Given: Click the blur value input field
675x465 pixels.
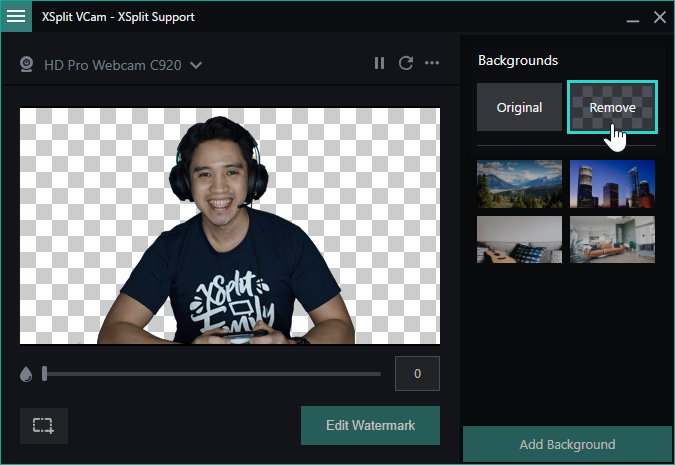Looking at the screenshot, I should (x=417, y=373).
